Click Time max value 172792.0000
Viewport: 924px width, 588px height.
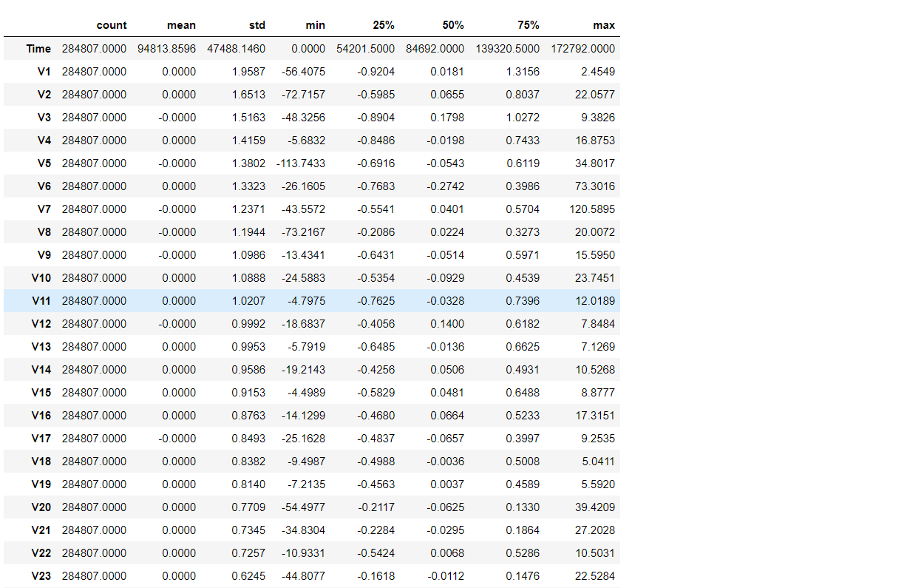583,49
